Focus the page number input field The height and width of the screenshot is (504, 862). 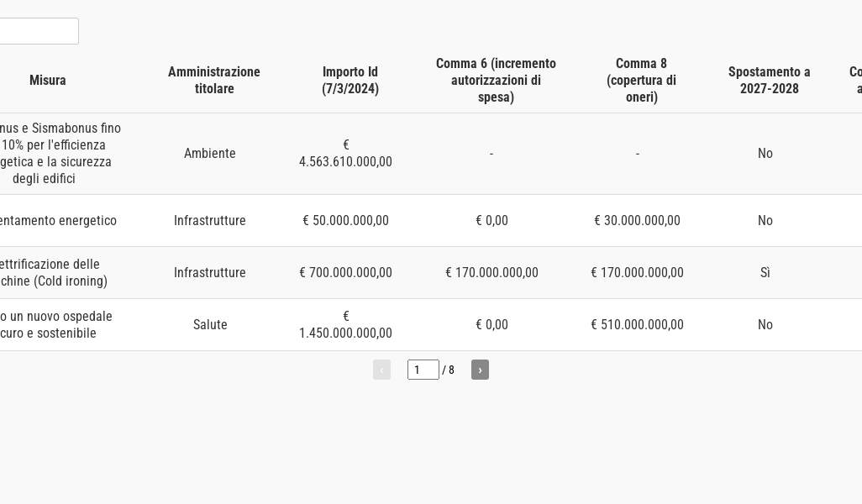click(423, 370)
